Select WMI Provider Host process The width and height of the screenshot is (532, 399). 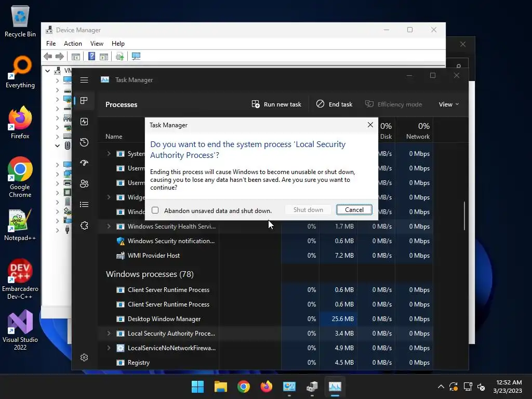(265, 256)
